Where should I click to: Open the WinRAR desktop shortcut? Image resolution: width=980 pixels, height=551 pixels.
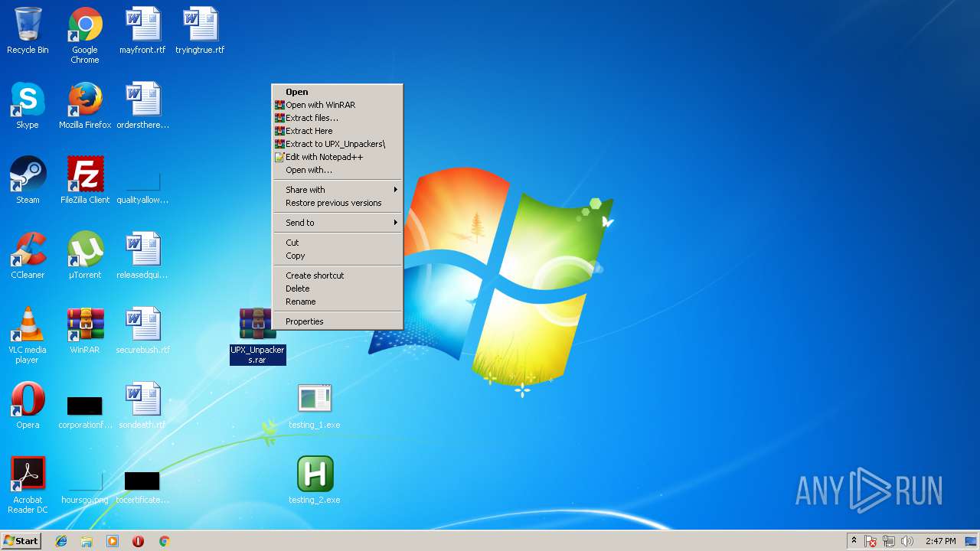pos(85,331)
